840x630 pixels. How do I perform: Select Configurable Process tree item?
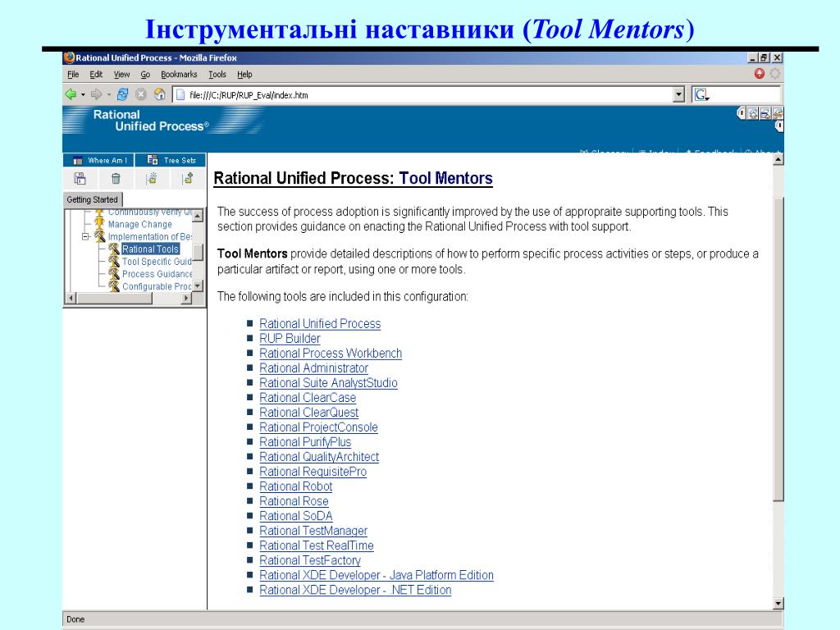click(157, 286)
